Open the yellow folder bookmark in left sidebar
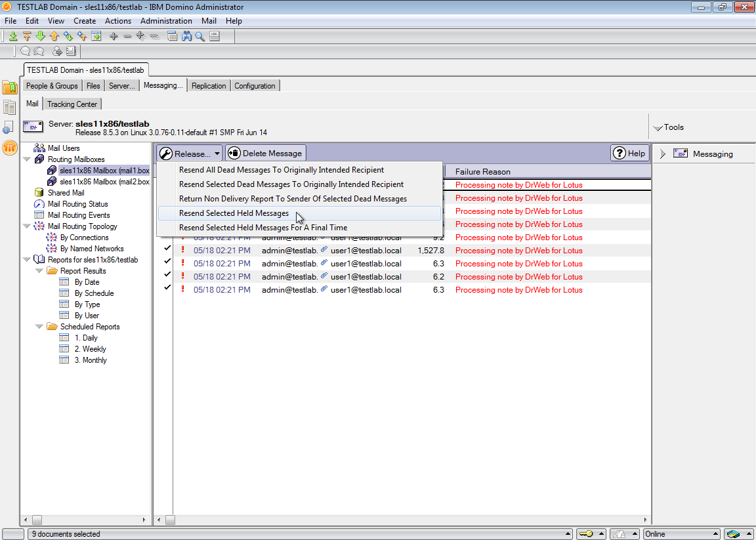 click(x=10, y=87)
